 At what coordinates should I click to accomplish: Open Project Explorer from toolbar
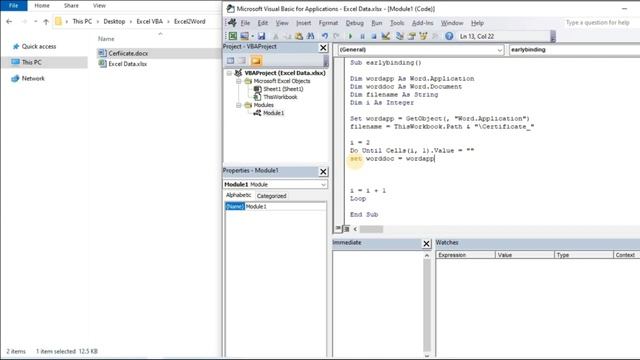[x=400, y=36]
